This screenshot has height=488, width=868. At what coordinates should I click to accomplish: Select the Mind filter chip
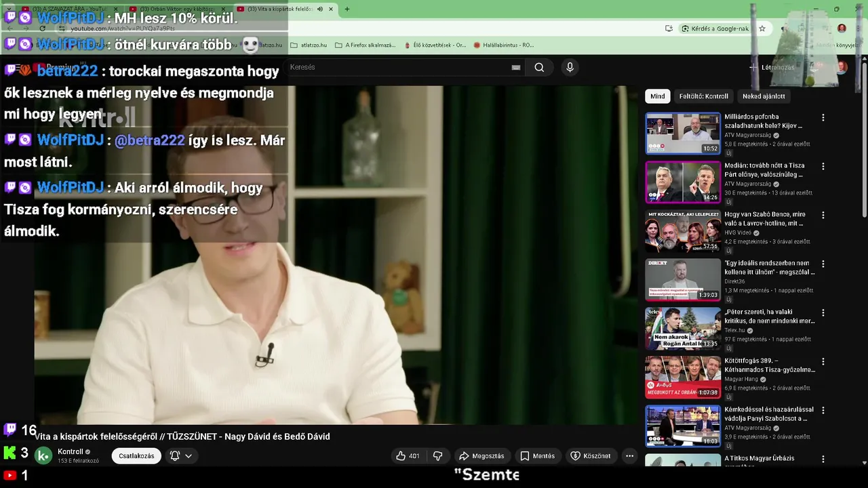(658, 96)
